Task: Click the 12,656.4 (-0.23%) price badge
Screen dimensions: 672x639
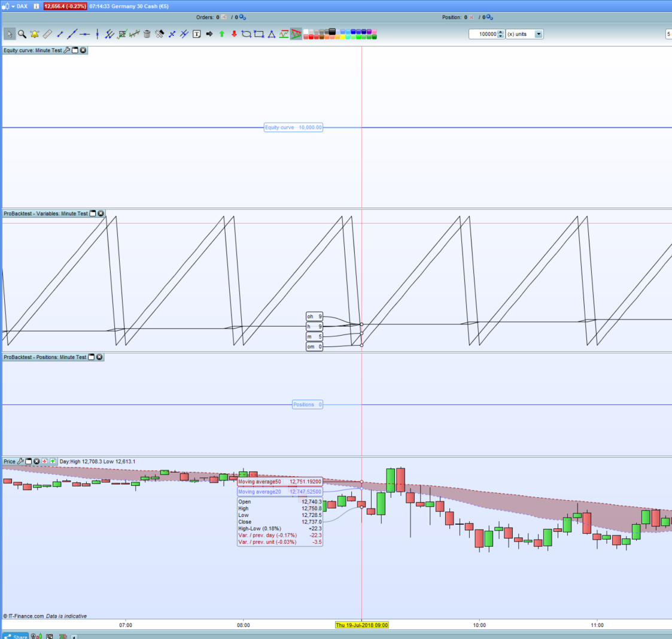Action: (65, 7)
